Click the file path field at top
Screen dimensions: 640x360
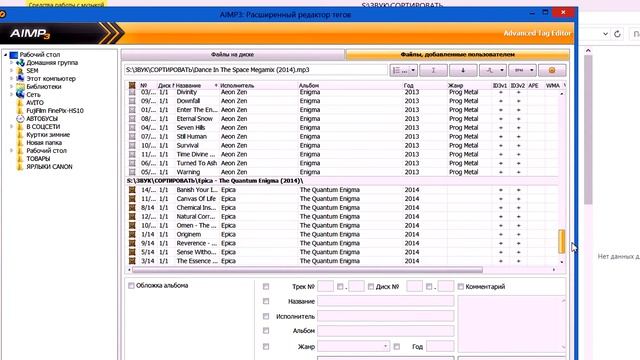click(x=256, y=70)
